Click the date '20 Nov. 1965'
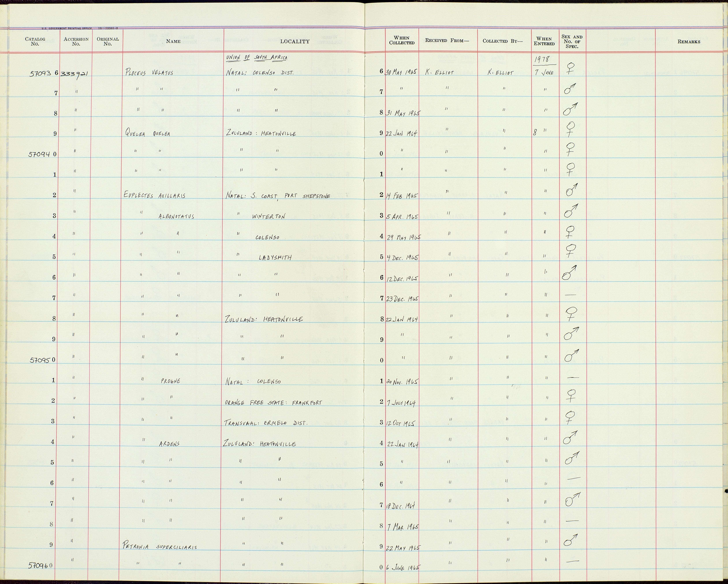This screenshot has height=584, width=728. click(x=402, y=382)
